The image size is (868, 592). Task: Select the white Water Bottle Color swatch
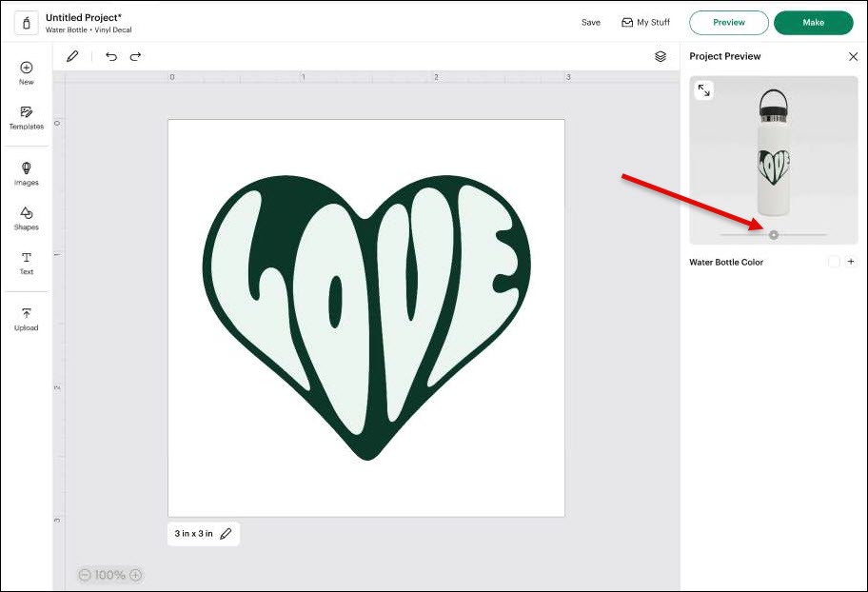pyautogui.click(x=834, y=262)
